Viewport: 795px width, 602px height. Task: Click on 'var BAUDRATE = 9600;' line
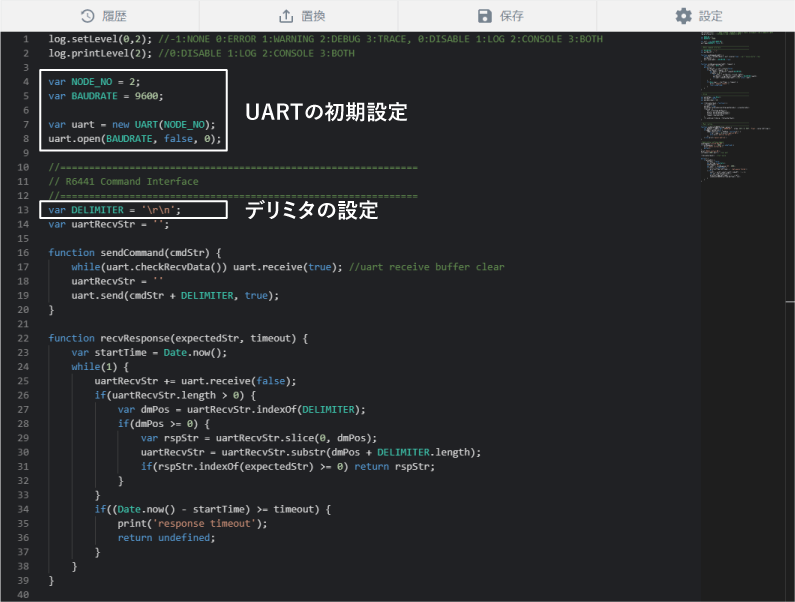[106, 96]
